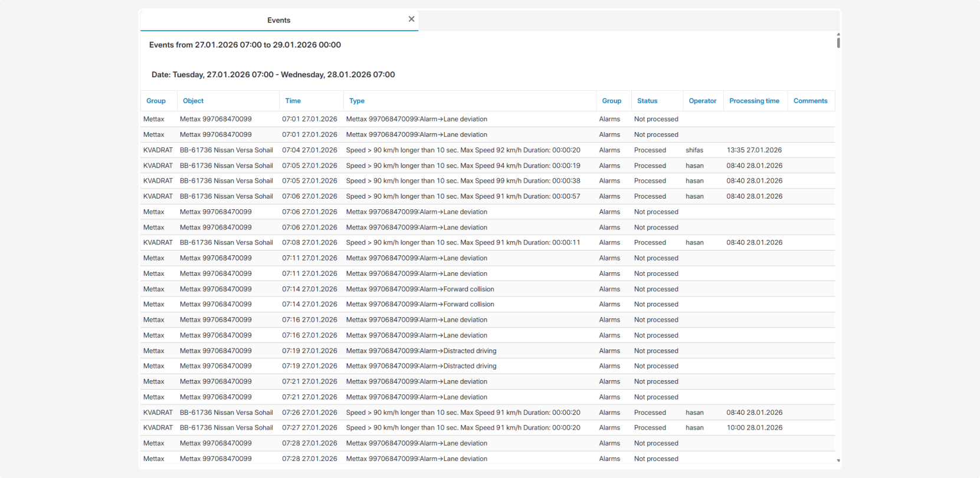The width and height of the screenshot is (980, 478).
Task: Select the speed event with Max Speed 99 km/h
Action: (463, 181)
